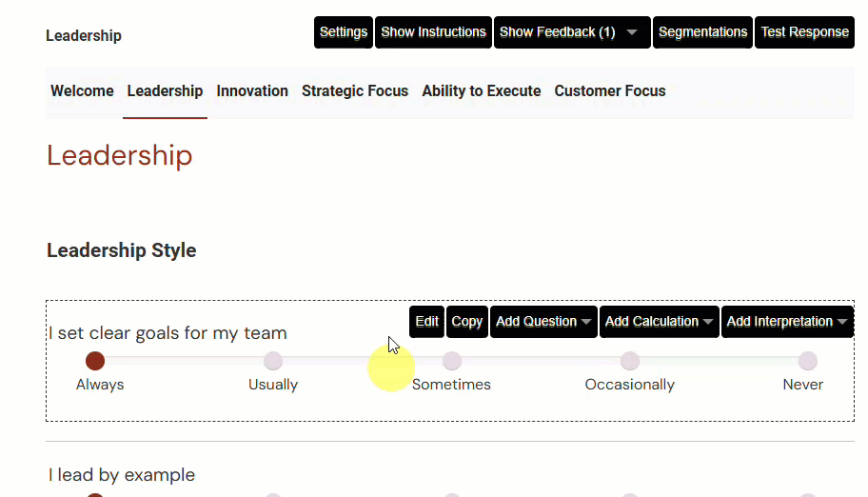The height and width of the screenshot is (497, 868).
Task: Click Edit on the clear goals question
Action: [x=427, y=322]
